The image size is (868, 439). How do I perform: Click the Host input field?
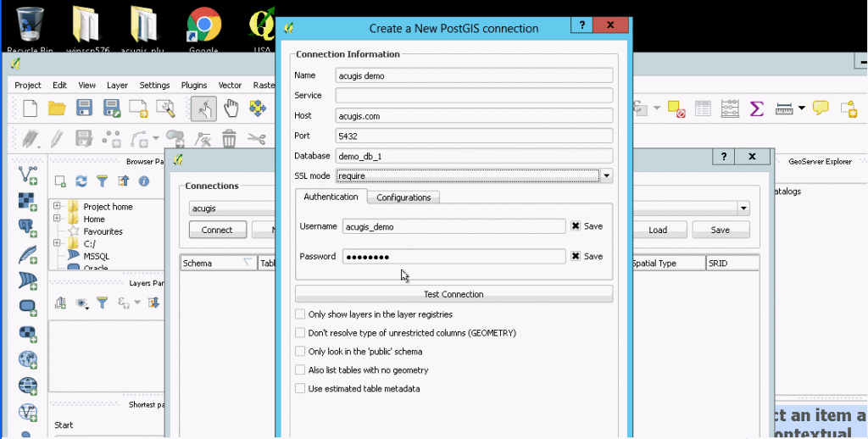(475, 116)
